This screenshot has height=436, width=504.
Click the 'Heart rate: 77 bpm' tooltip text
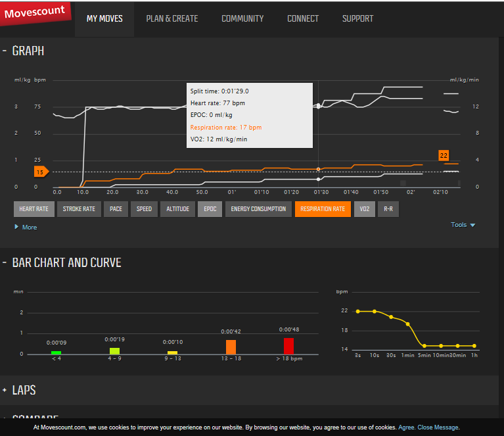tap(218, 103)
